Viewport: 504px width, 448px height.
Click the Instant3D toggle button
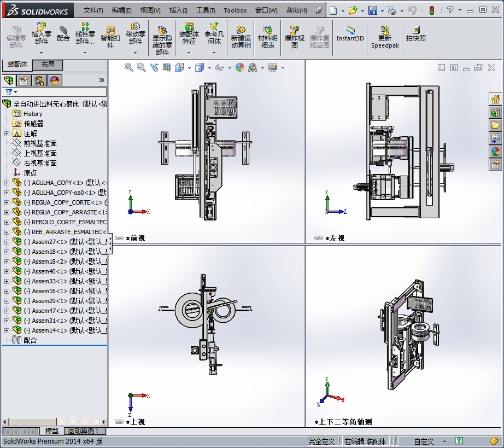[350, 34]
